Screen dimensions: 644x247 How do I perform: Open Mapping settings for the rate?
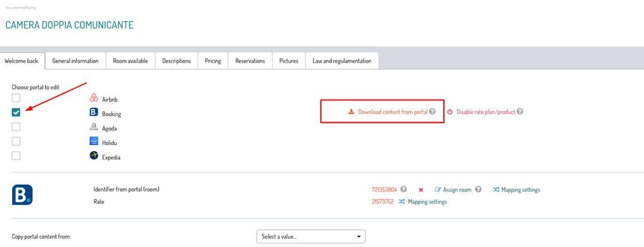pos(427,202)
